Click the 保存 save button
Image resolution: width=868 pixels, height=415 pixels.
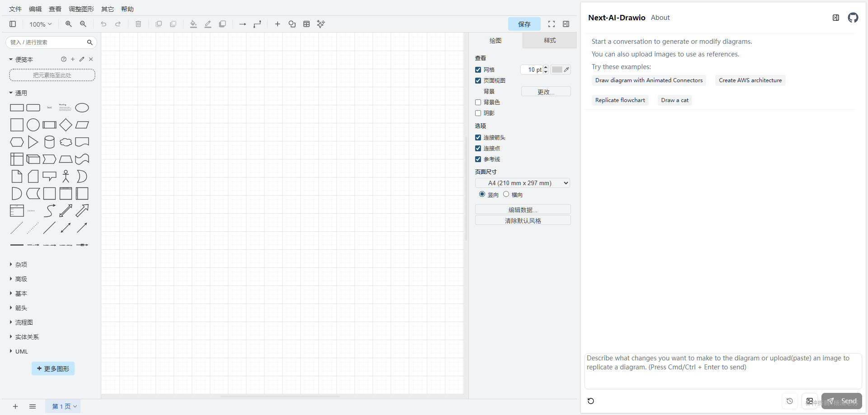(524, 24)
